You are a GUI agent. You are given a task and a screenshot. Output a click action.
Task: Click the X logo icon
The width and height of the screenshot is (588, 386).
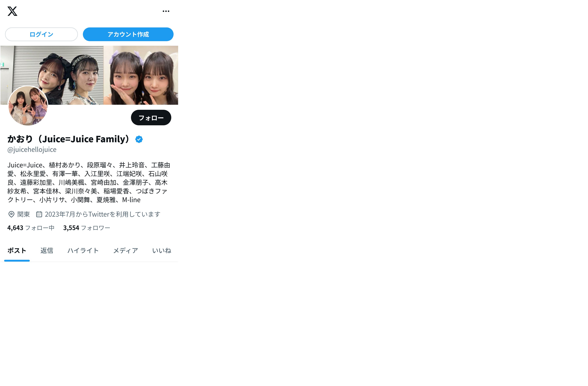pos(12,11)
